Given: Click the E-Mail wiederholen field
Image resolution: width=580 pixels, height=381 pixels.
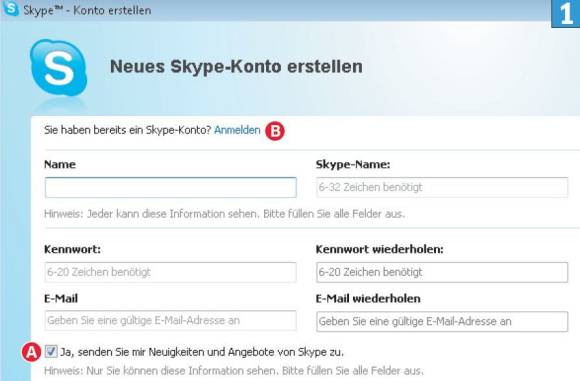Looking at the screenshot, I should tap(442, 321).
